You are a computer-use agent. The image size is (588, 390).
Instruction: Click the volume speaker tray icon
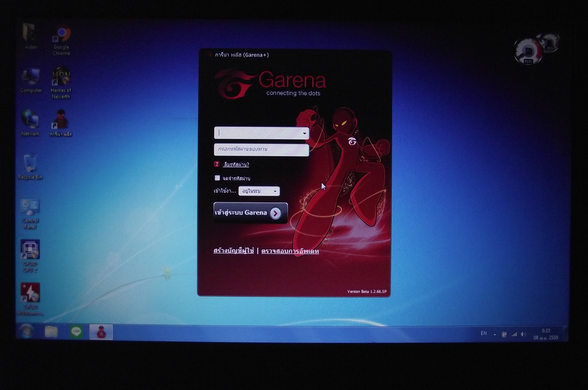click(x=523, y=334)
